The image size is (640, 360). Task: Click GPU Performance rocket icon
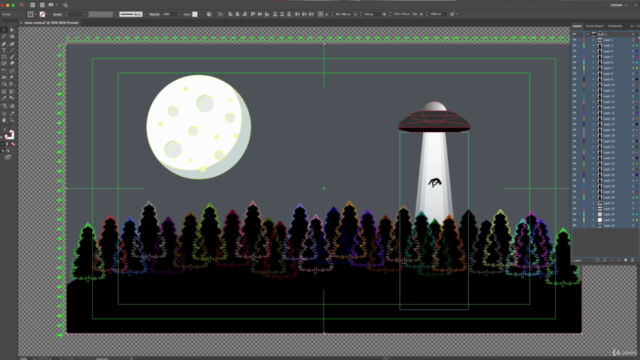[65, 5]
